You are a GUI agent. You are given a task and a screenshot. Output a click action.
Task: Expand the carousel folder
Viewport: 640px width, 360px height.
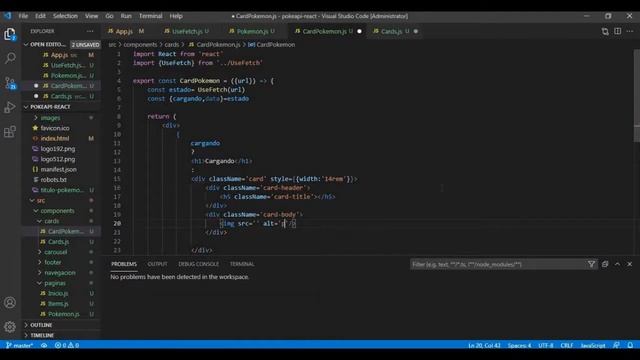(x=56, y=252)
